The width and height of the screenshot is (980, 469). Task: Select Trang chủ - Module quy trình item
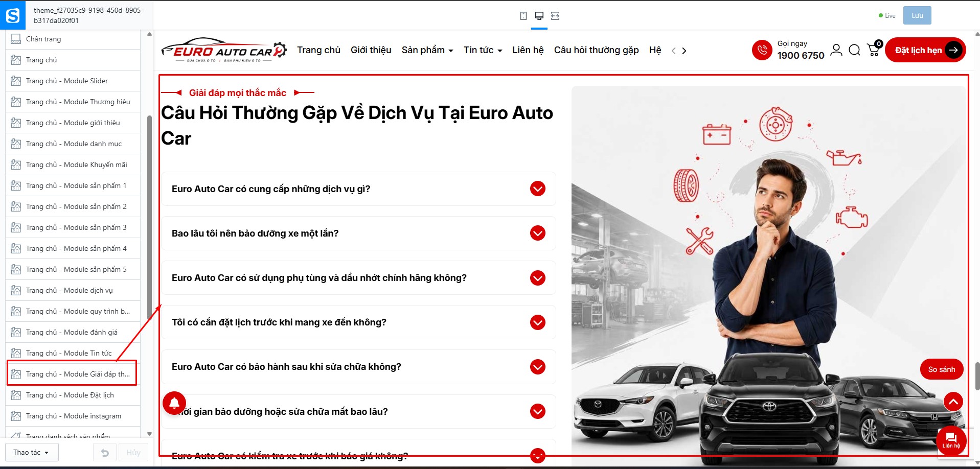(x=73, y=311)
